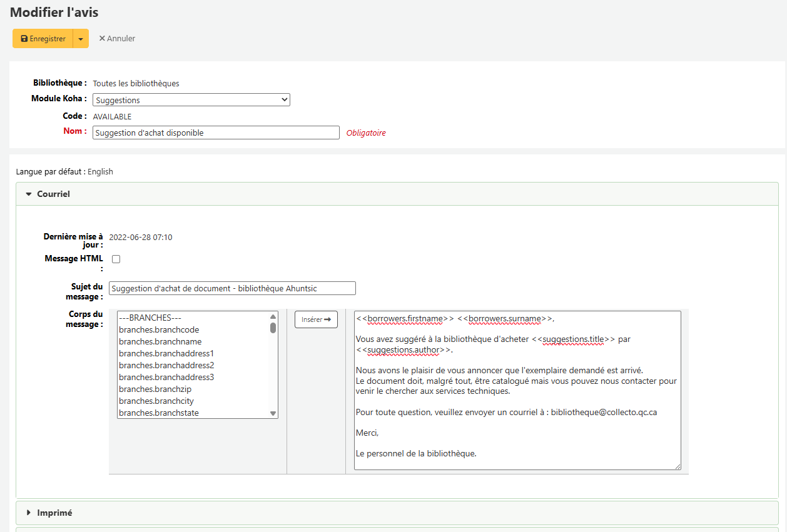
Task: Click the X icon beside Annuler
Action: (x=102, y=39)
